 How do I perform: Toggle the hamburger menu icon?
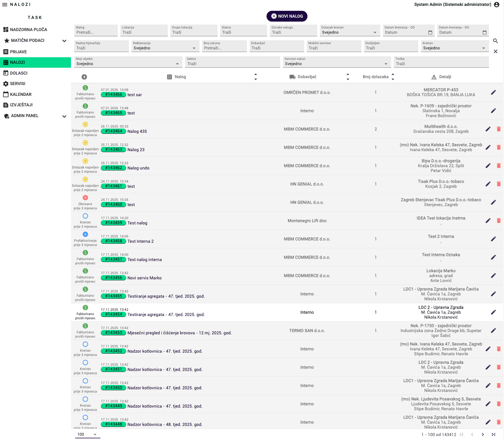pyautogui.click(x=5, y=5)
